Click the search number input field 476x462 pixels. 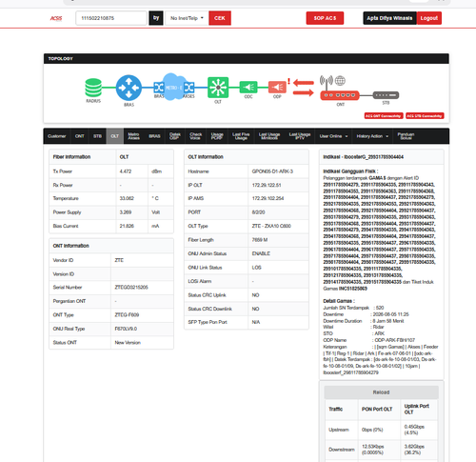coord(111,18)
